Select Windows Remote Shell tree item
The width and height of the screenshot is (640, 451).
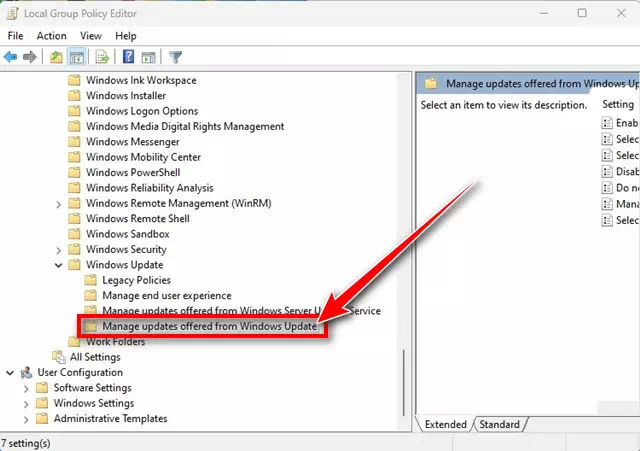[x=138, y=218]
